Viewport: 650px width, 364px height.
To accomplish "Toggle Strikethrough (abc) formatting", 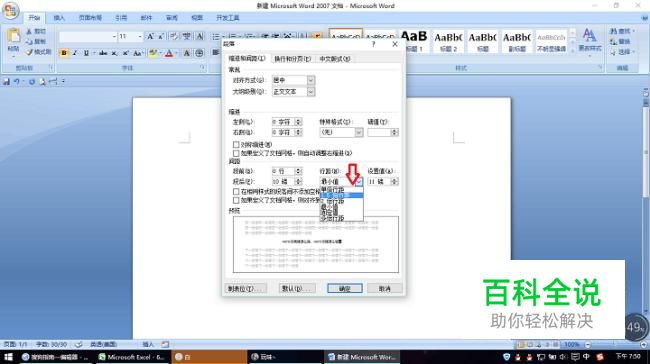I will click(103, 53).
